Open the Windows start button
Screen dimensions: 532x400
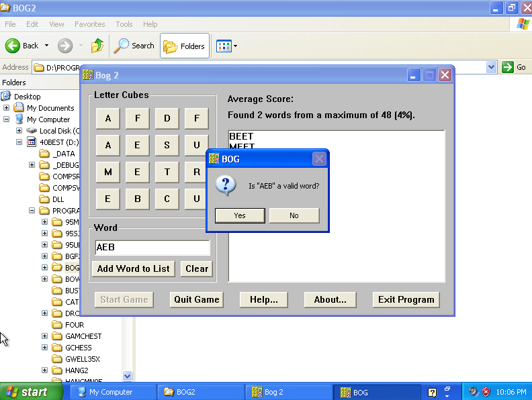pos(27,392)
